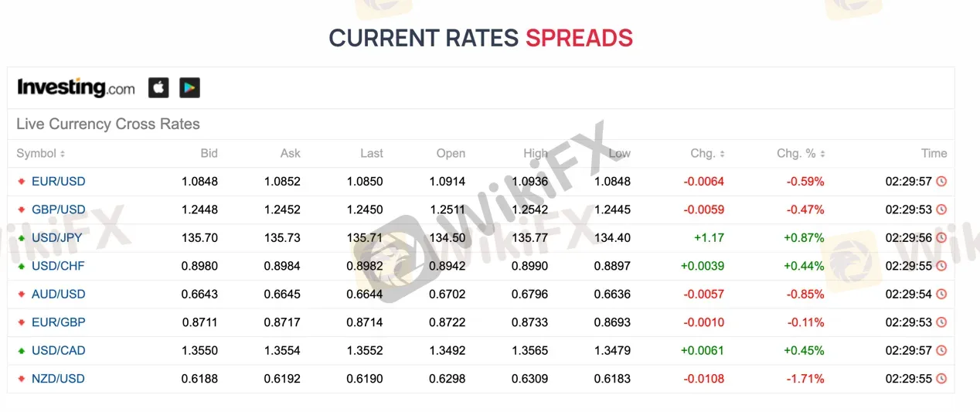
Task: Click the clock icon in NZD/USD row
Action: [941, 379]
